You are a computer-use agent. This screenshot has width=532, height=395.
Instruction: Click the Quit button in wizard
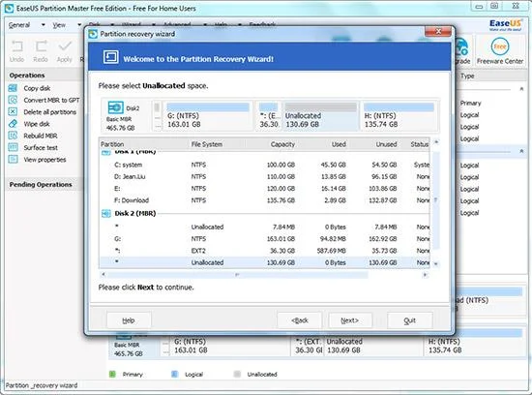410,320
